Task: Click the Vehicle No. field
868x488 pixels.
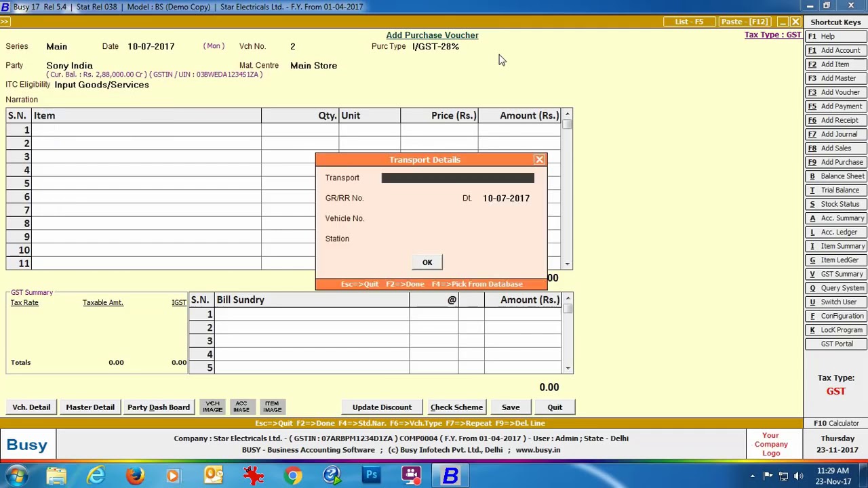Action: (x=458, y=218)
